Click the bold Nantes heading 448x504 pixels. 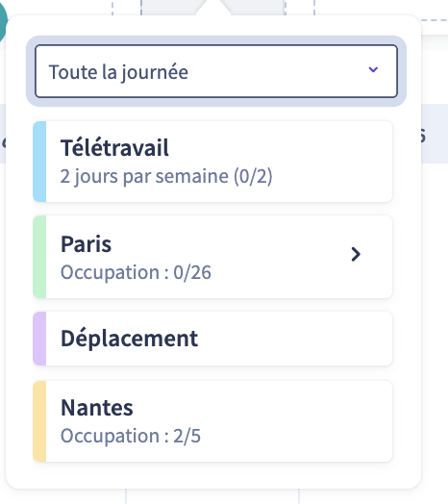tap(97, 408)
